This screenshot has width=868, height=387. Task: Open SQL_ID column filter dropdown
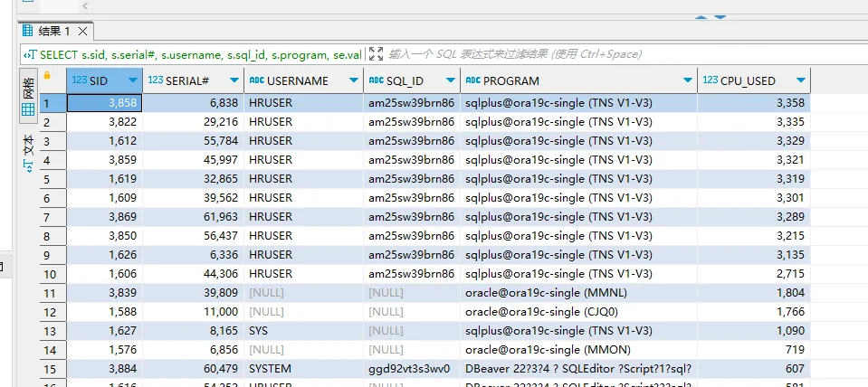(x=450, y=80)
